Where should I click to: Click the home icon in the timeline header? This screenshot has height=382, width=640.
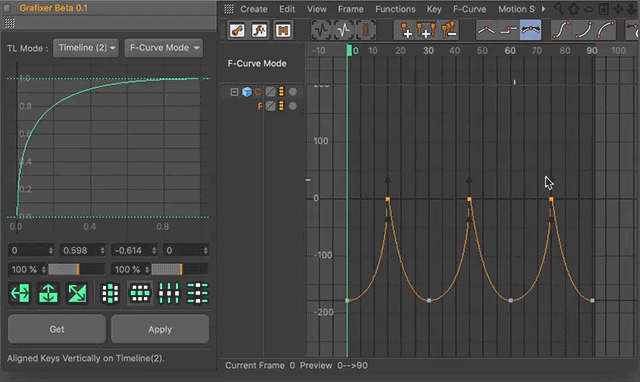[573, 9]
